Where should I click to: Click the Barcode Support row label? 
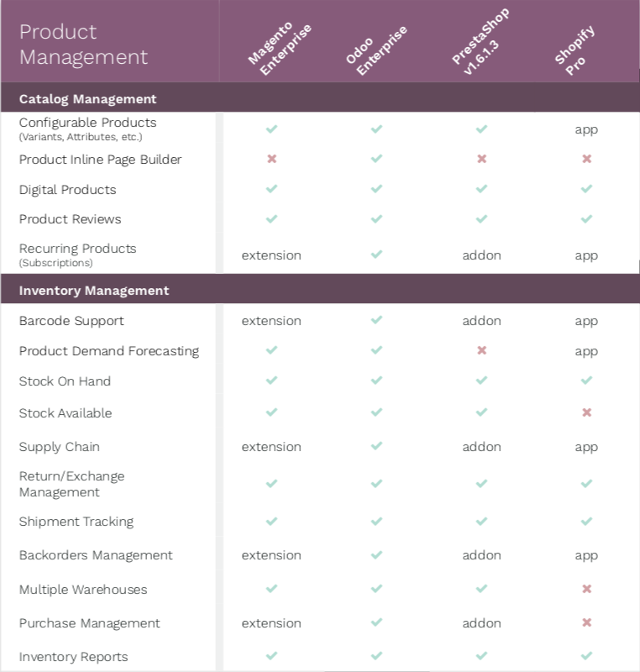click(x=71, y=321)
